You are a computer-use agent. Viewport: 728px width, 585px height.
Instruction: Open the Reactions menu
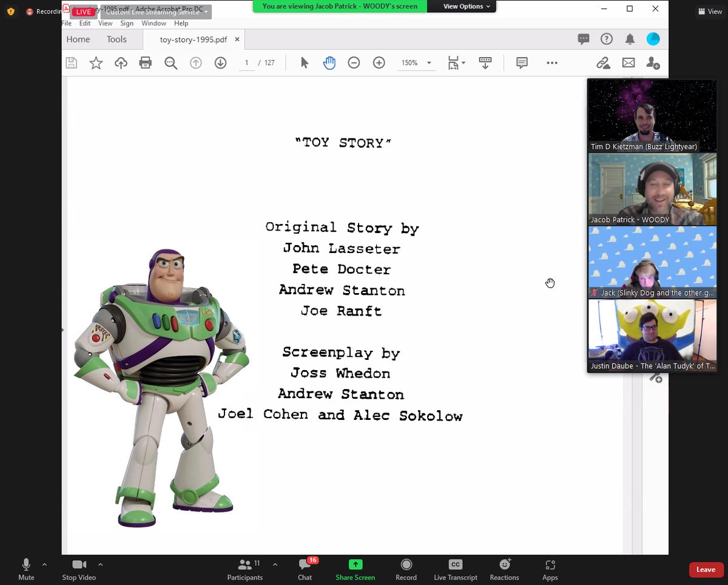pos(505,570)
